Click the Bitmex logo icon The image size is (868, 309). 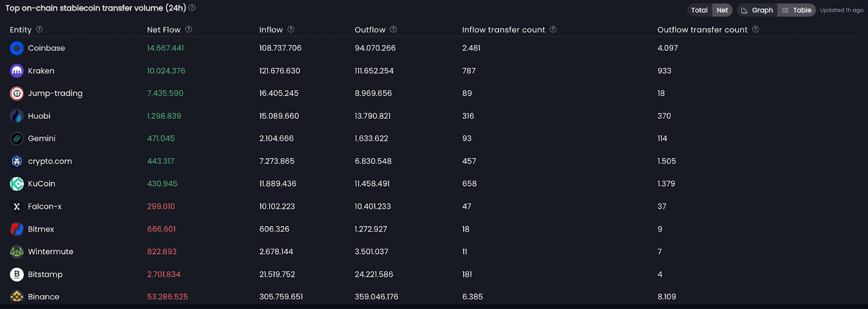point(17,229)
